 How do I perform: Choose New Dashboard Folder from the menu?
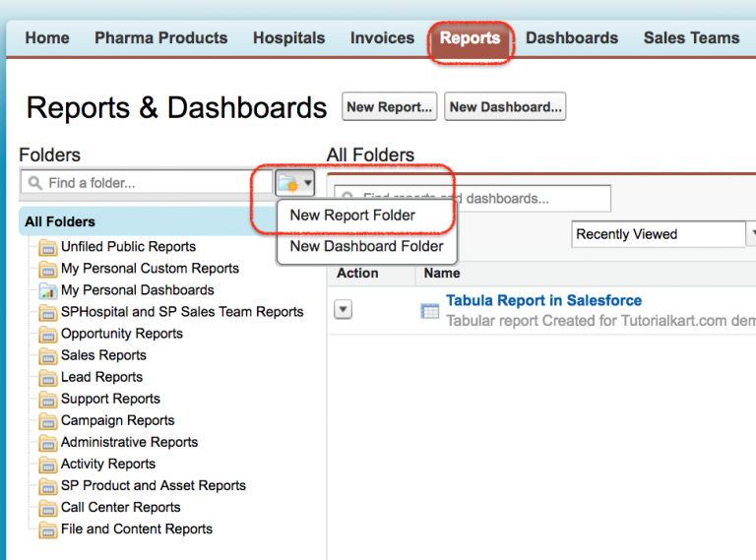click(366, 246)
